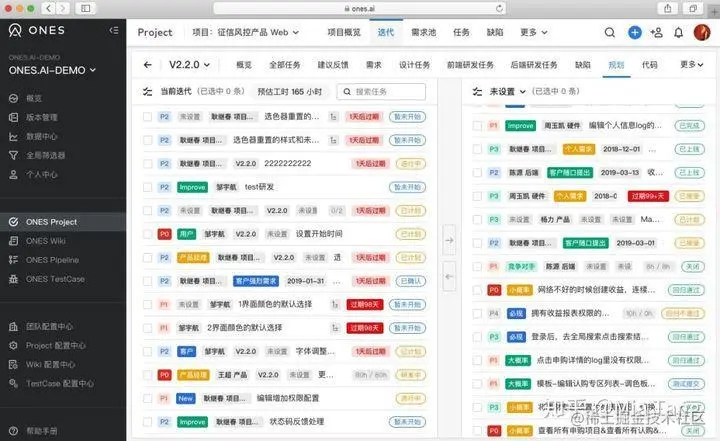Open the 全部任务 sub-tab
This screenshot has height=441, width=720.
click(285, 65)
